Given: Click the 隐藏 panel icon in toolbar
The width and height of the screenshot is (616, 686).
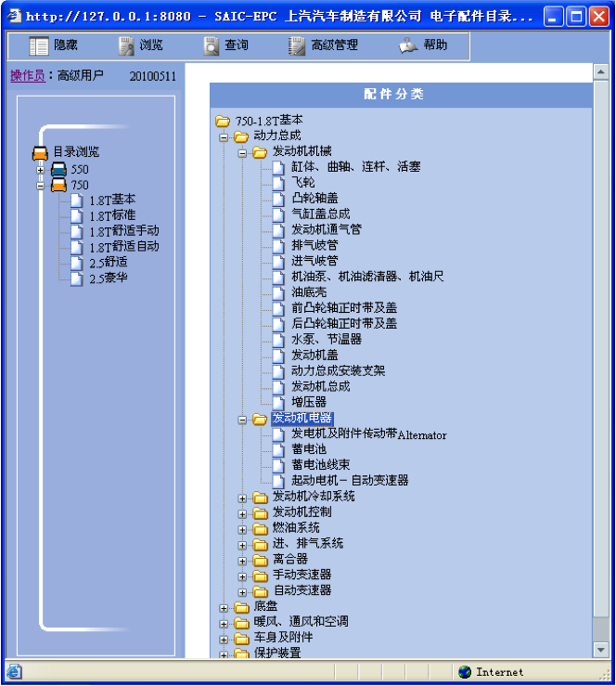Looking at the screenshot, I should click(38, 45).
